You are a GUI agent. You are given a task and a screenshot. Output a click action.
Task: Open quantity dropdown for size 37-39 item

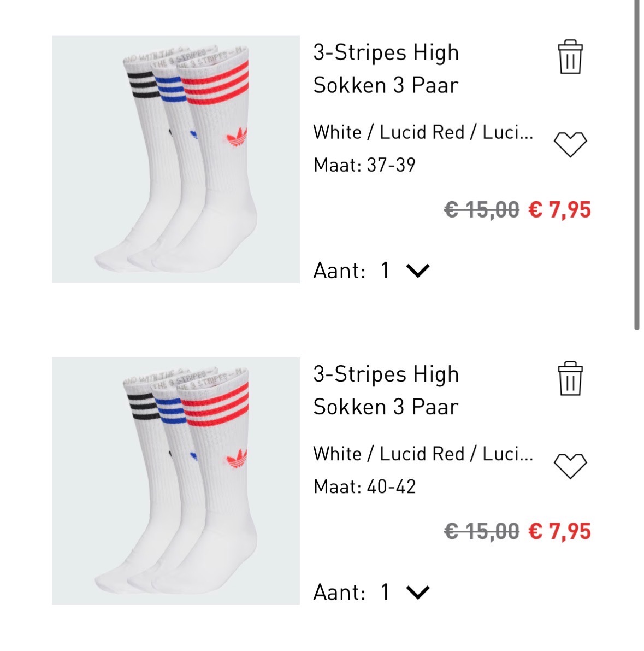click(417, 270)
